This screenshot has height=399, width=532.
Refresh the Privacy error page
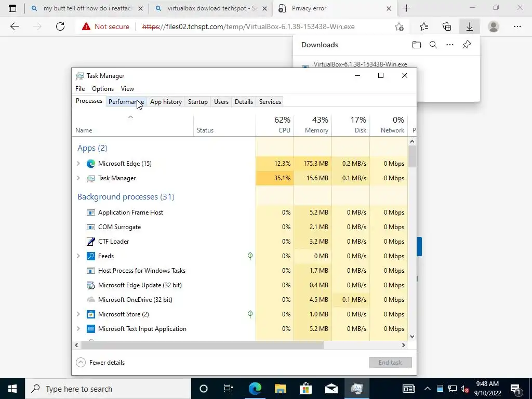(60, 26)
